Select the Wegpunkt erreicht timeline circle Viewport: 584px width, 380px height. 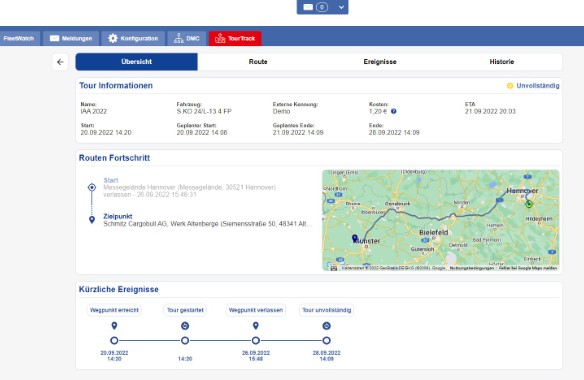coord(114,341)
